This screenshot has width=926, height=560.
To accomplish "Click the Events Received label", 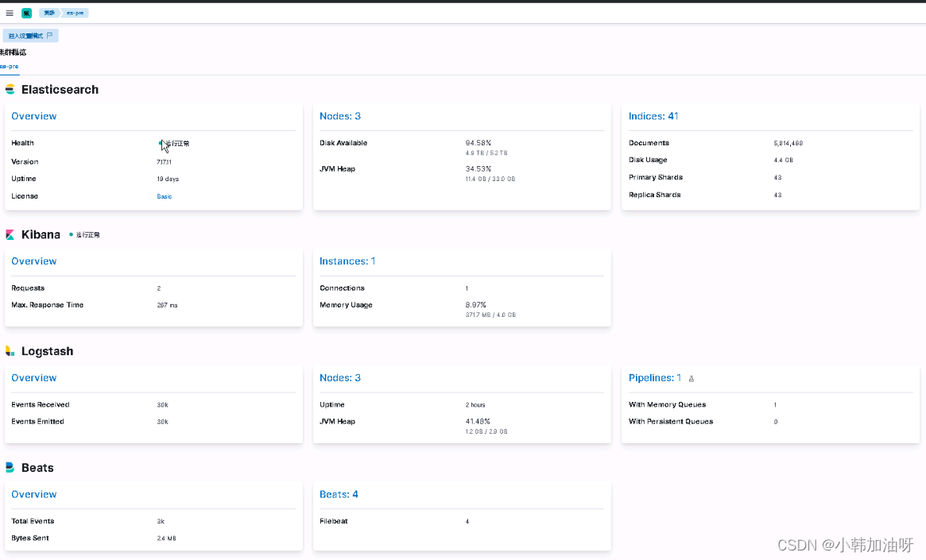I will point(41,405).
